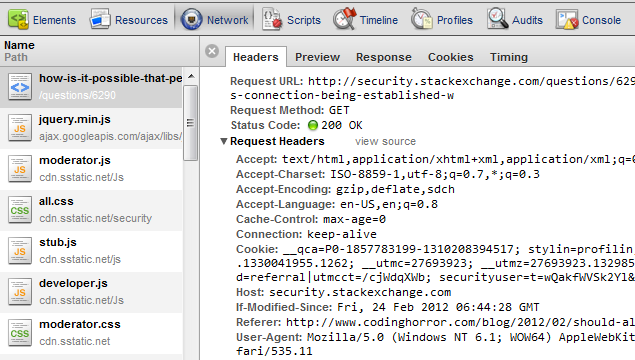Open the Console panel icon
Screen dimensions: 635x360
tap(567, 19)
